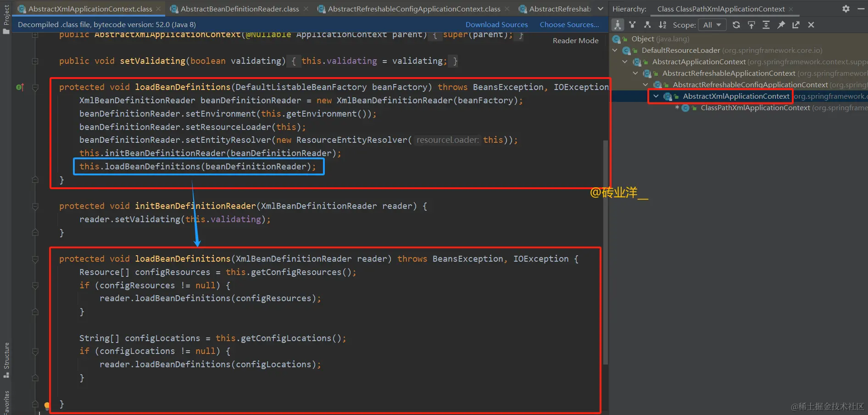Click the Choose Sources... link
Image resolution: width=868 pixels, height=415 pixels.
point(569,25)
